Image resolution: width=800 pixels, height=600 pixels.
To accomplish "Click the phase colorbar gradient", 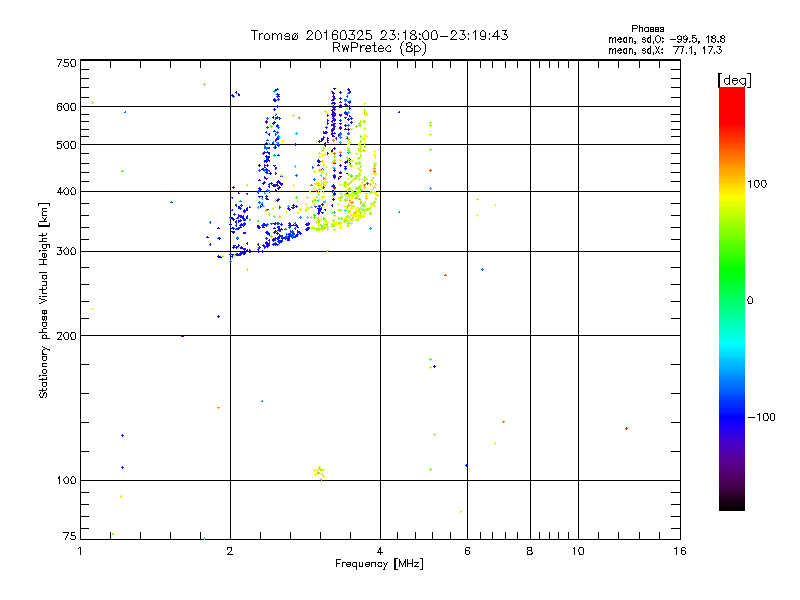I will coord(732,298).
